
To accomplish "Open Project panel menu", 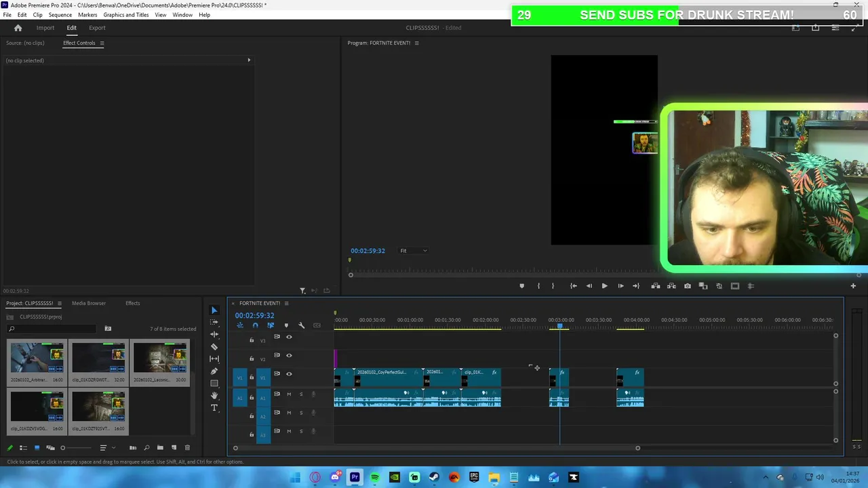I will [59, 303].
